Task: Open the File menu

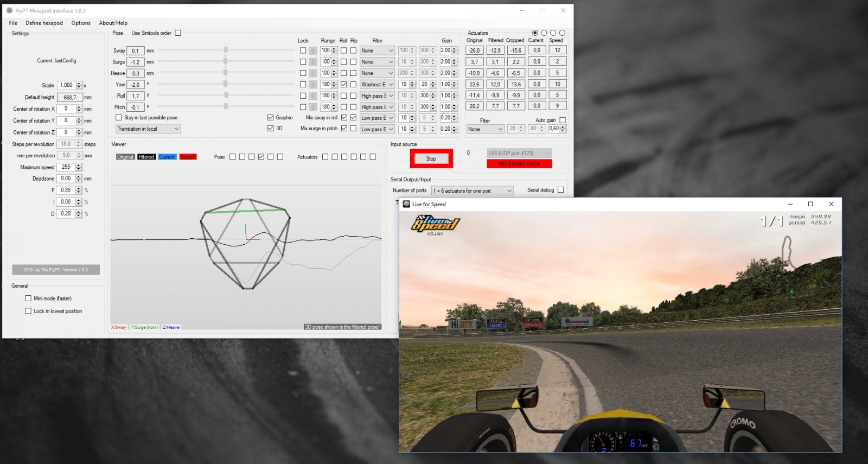Action: pyautogui.click(x=13, y=23)
